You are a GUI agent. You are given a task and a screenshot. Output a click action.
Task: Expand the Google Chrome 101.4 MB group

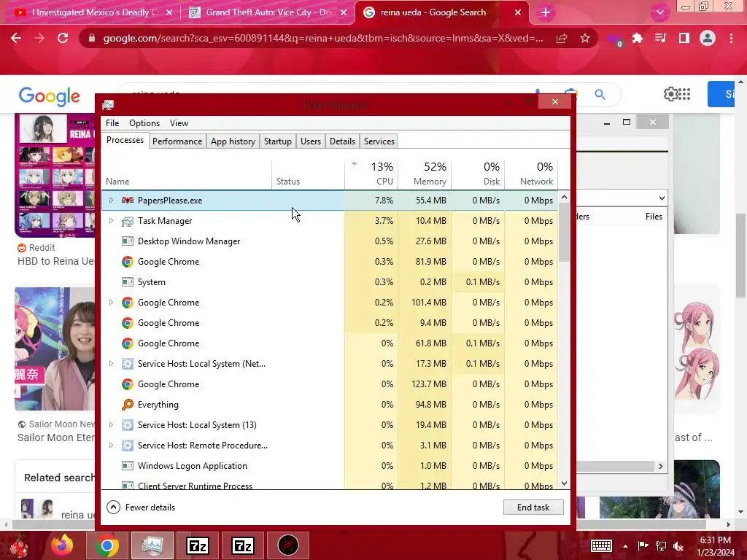(x=111, y=303)
